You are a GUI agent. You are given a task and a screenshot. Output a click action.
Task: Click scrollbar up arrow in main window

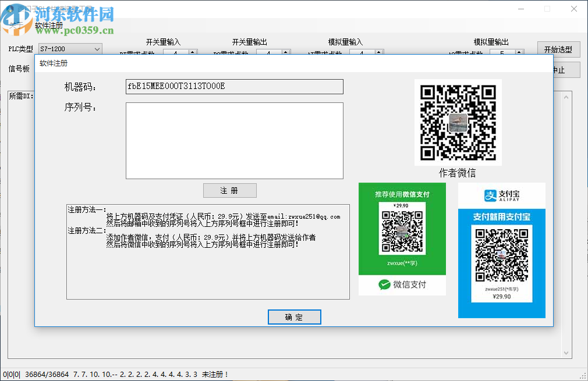coord(566,97)
